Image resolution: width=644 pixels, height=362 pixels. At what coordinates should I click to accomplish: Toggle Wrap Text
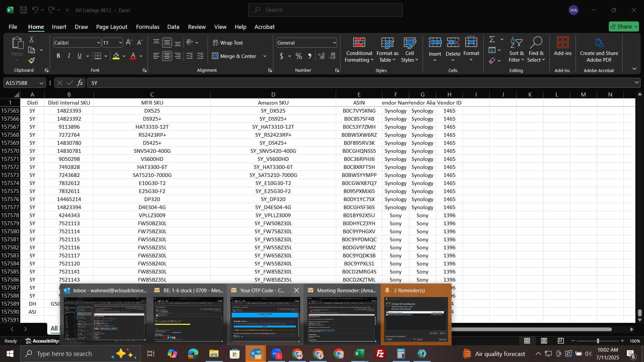[228, 43]
